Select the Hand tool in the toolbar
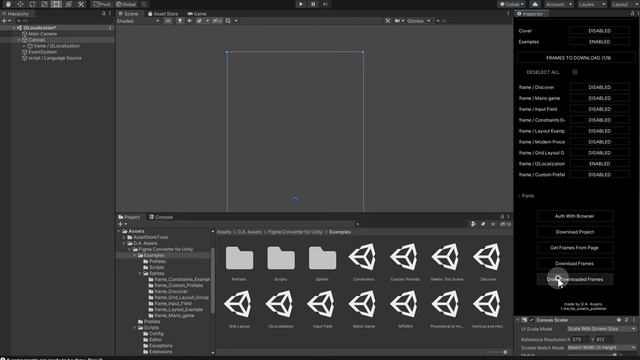 point(8,4)
